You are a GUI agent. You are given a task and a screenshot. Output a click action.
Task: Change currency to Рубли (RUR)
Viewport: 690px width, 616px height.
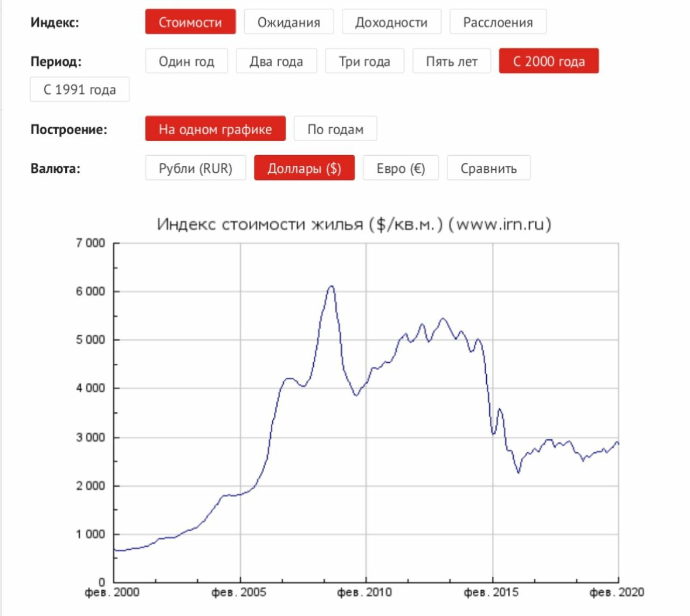pos(196,168)
